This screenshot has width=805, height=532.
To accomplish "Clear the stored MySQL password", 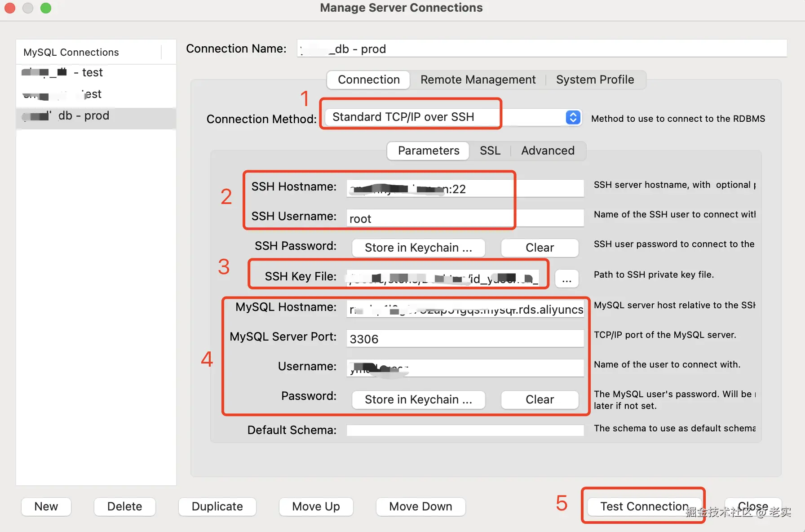I will pos(540,399).
